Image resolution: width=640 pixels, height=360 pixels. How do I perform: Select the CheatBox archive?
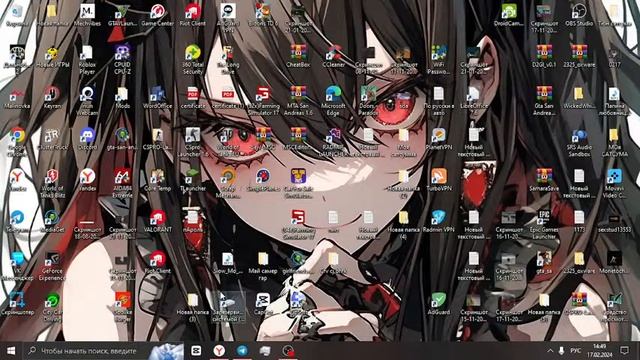[x=298, y=56]
